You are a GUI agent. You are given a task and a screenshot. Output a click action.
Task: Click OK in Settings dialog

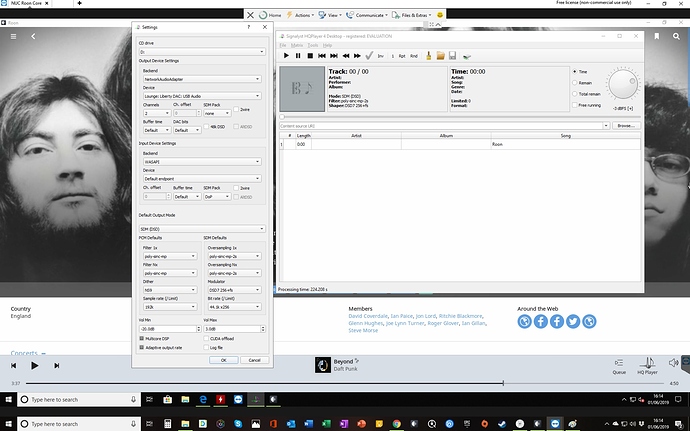(224, 360)
